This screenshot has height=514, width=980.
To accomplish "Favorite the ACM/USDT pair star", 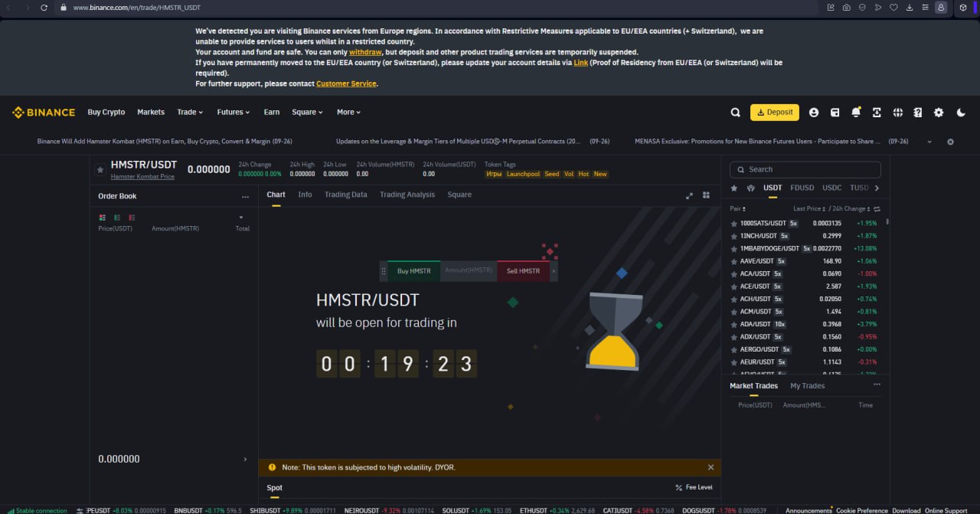I will point(734,312).
